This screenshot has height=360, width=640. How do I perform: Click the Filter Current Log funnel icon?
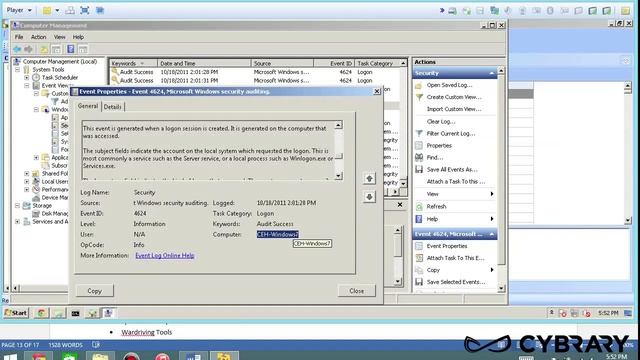(419, 133)
